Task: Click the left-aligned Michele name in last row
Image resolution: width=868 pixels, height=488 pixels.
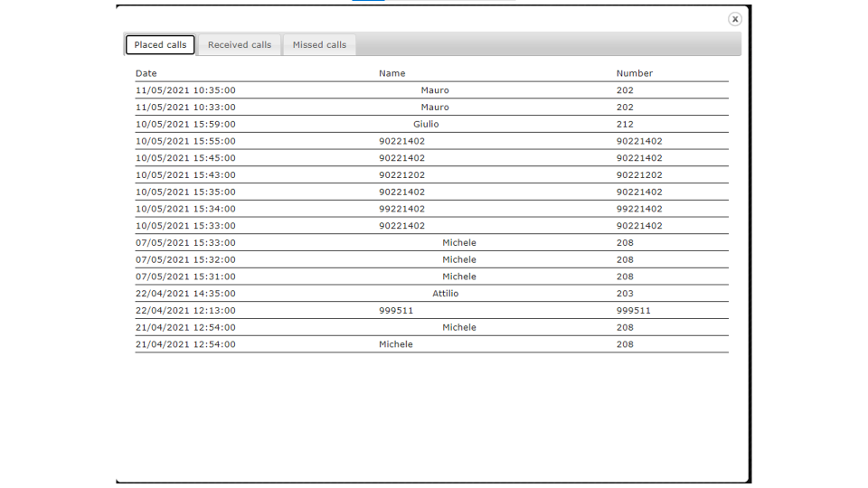Action: tap(396, 344)
